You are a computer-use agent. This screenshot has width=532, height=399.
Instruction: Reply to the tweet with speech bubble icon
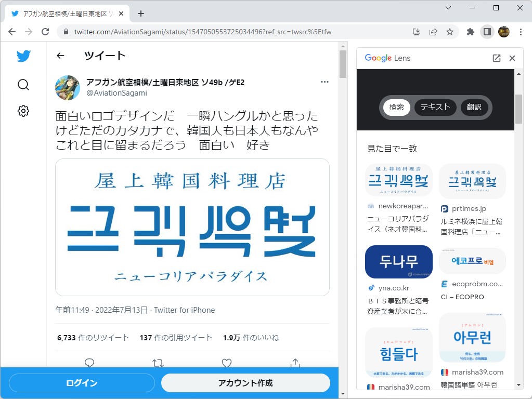(x=89, y=363)
